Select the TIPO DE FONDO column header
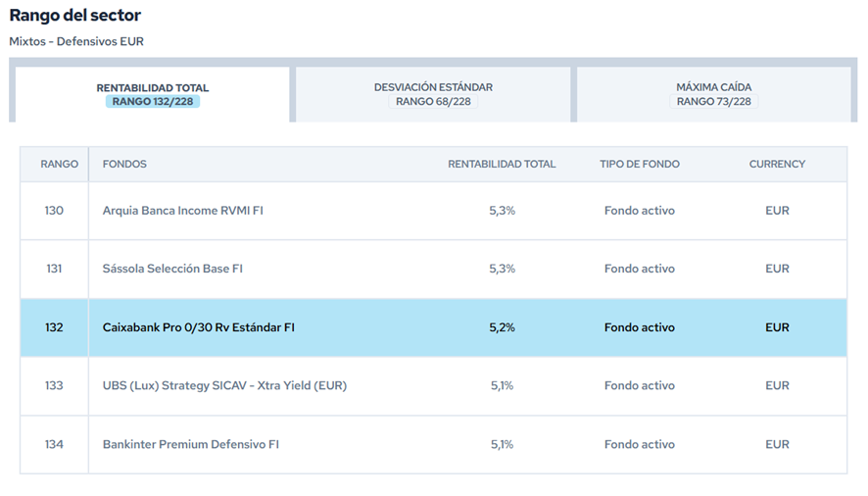The width and height of the screenshot is (868, 496). (x=640, y=164)
